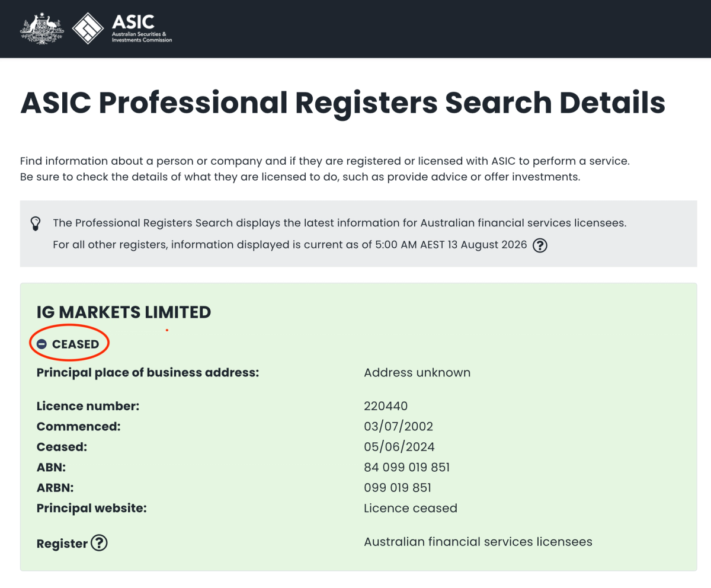Click the CEASED status minus icon

41,344
